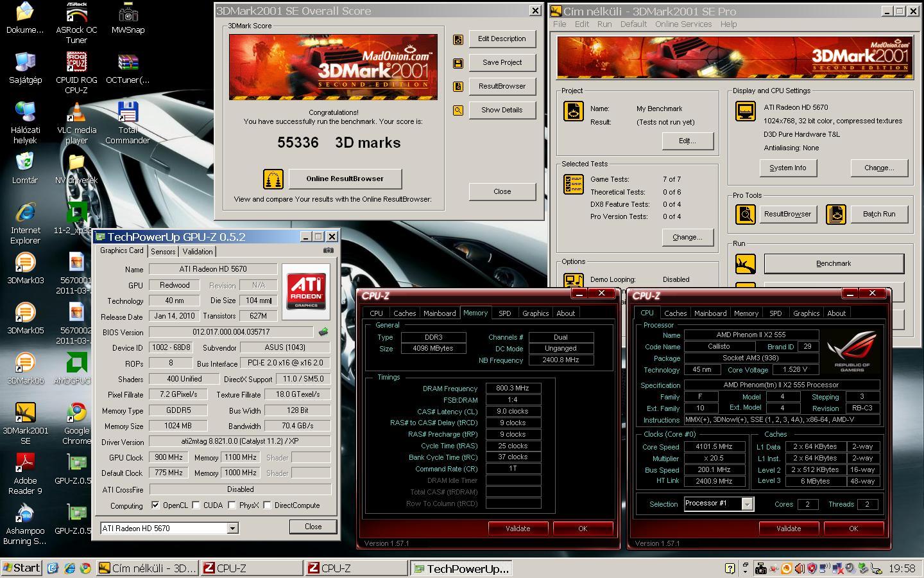Click the ResultBrowser icon in Pro Tools
The image size is (924, 578).
click(x=745, y=214)
